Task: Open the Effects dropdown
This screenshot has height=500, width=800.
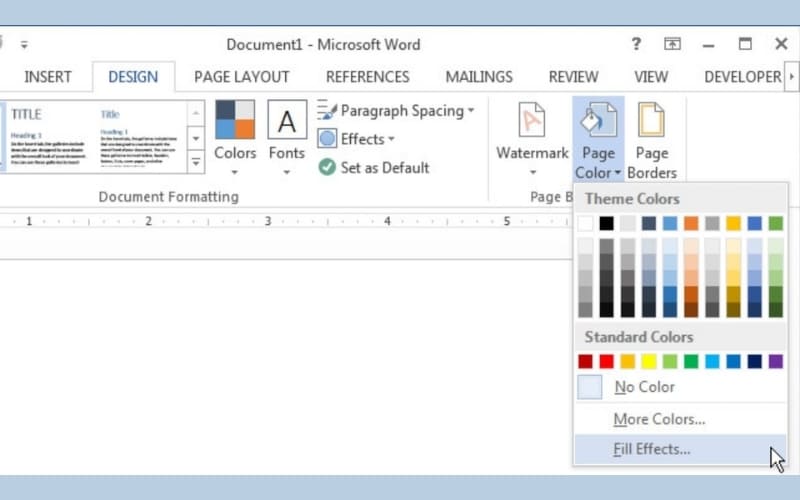Action: click(x=356, y=139)
